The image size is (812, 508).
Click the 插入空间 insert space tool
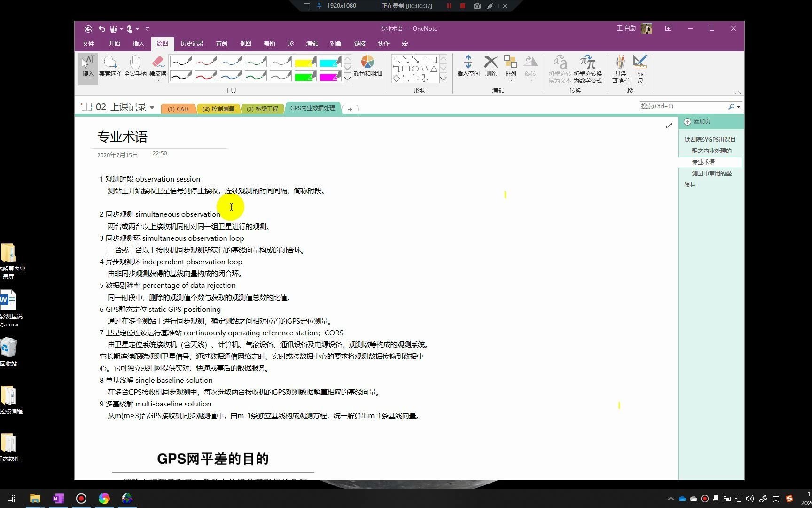[x=468, y=66]
